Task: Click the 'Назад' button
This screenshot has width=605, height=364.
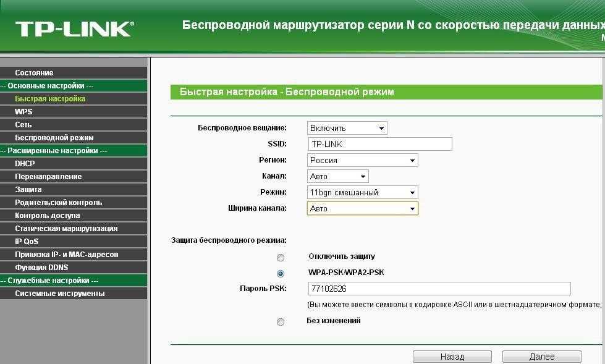Action: pos(452,357)
